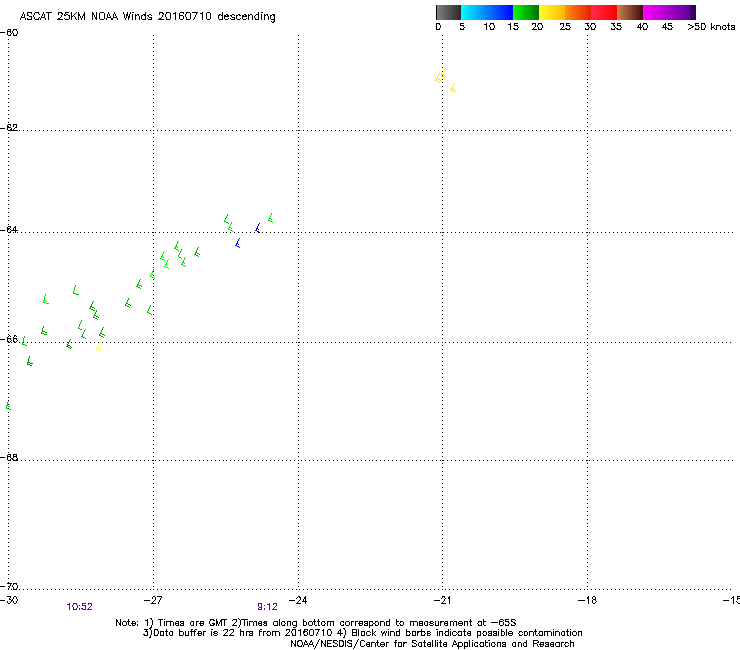This screenshot has width=740, height=650.
Task: Click the -62 latitude axis label
Action: tap(9, 127)
